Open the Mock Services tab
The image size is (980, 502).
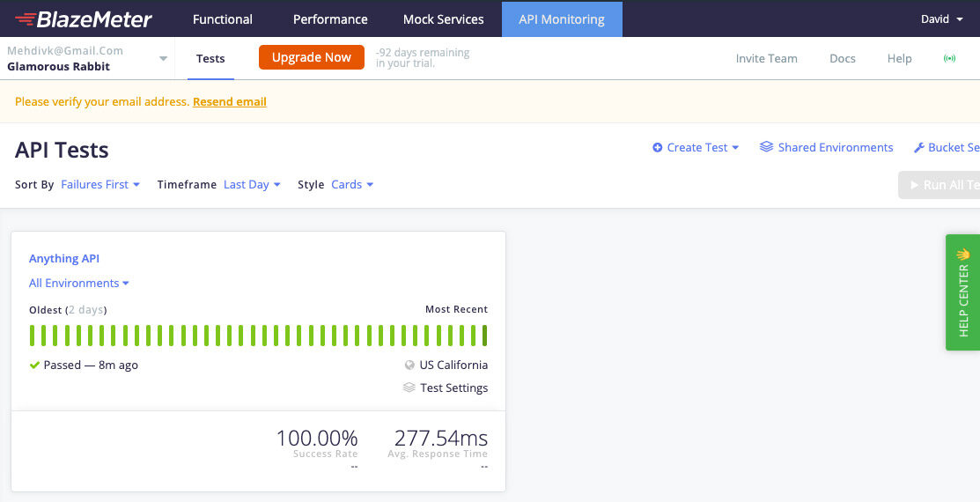point(443,19)
